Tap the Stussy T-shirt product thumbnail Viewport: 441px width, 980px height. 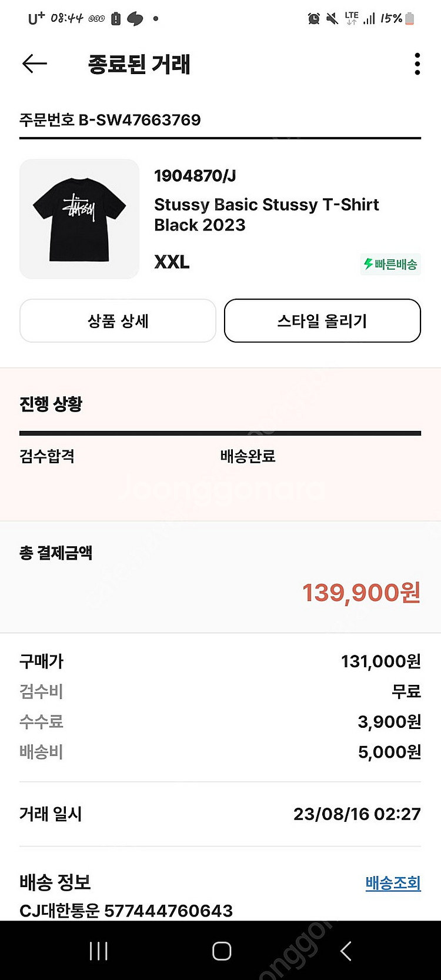pyautogui.click(x=79, y=219)
